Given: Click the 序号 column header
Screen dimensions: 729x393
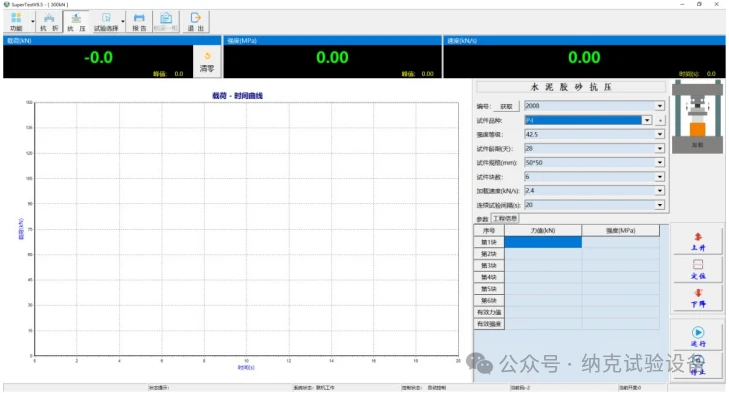Looking at the screenshot, I should 489,231.
